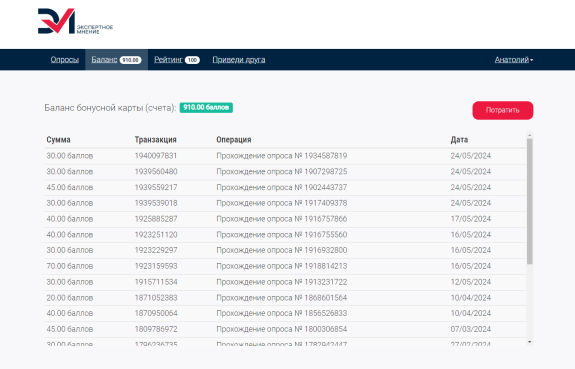Click the Транзакция column header
Viewport: 575px width, 369px height.
coord(155,140)
